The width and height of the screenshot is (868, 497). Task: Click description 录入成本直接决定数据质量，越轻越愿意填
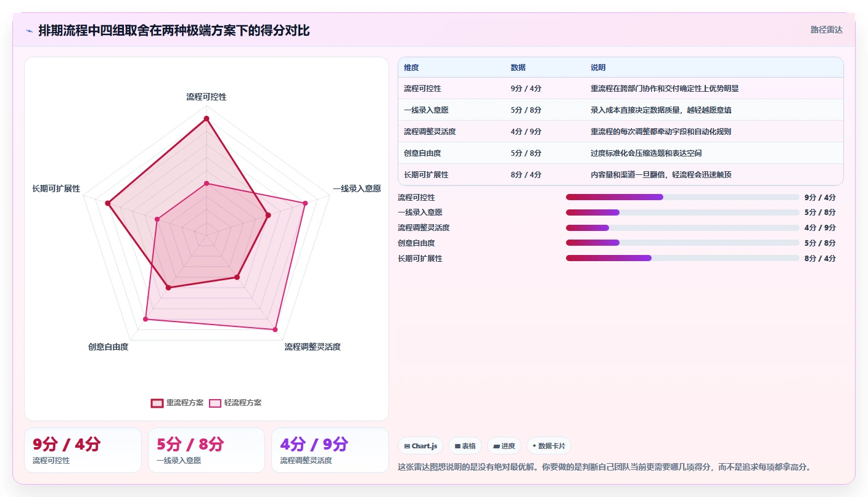[661, 110]
